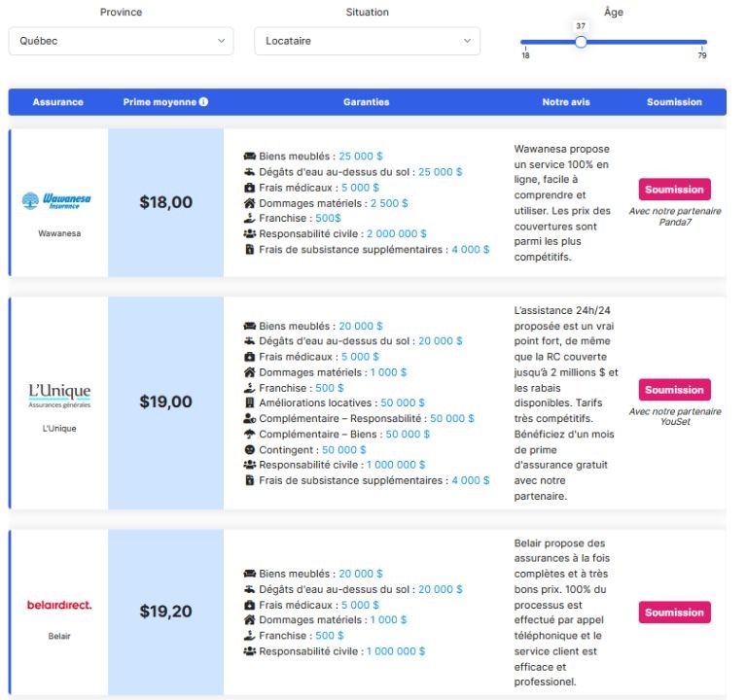Click the Belair name label under logo

[59, 636]
